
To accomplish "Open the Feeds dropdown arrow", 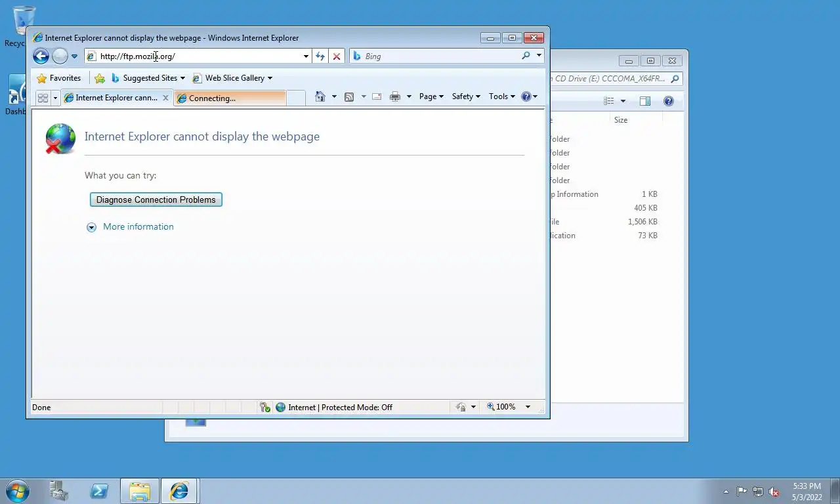I will point(364,96).
